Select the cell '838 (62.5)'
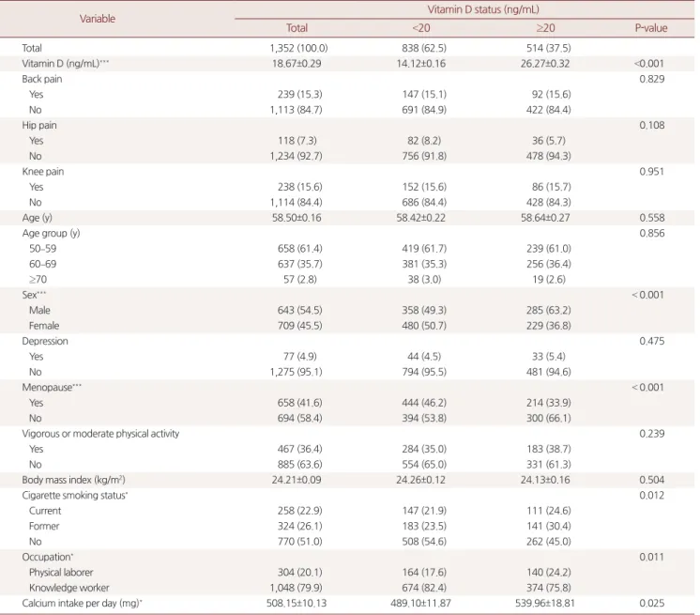This screenshot has height=615, width=700. point(424,48)
